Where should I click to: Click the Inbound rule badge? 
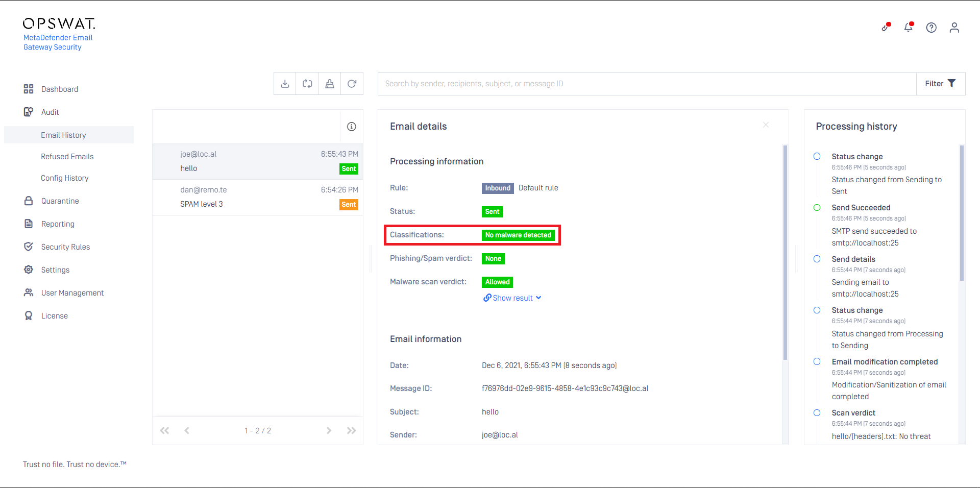click(498, 188)
